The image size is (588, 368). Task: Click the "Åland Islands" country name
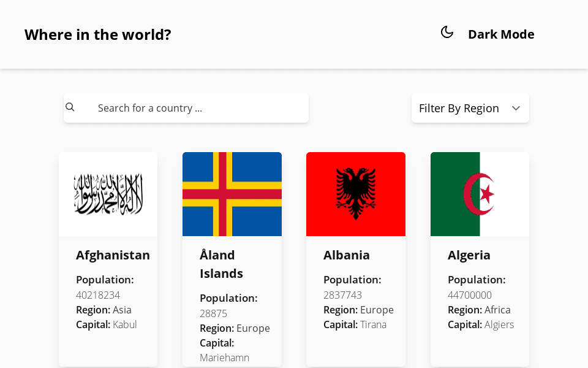(x=221, y=264)
